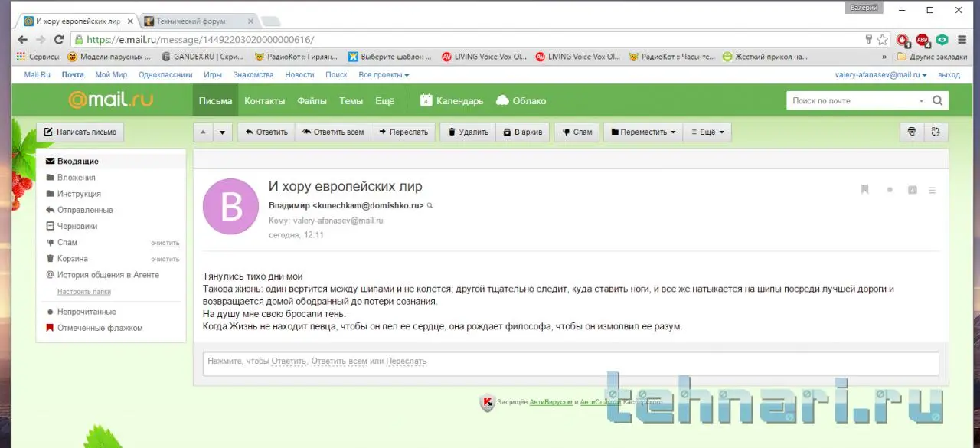Open the Ещё menu in the green header

[385, 100]
